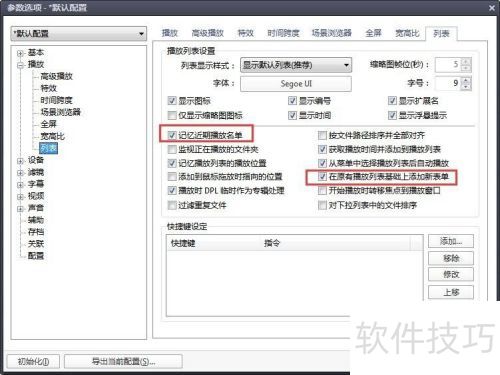Enable 开始播放时转移焦点到播放窗口
Screen dimensions: 500x375
pos(322,191)
